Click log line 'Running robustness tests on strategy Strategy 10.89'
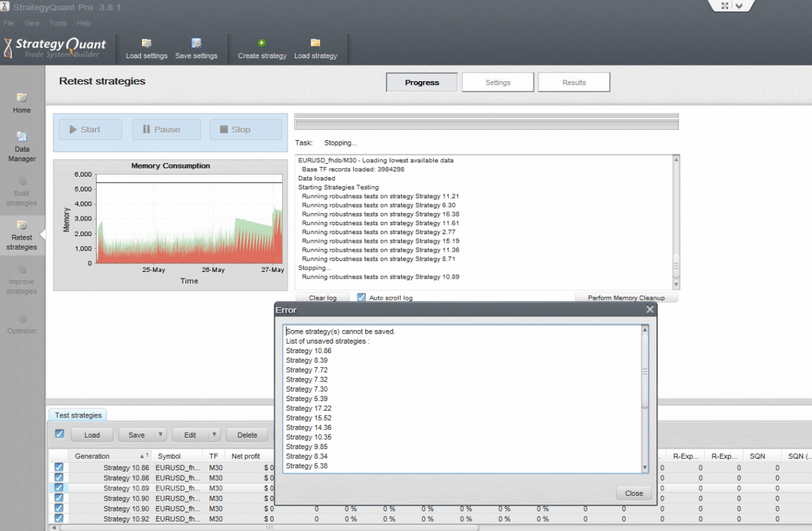The image size is (812, 531). [x=381, y=277]
